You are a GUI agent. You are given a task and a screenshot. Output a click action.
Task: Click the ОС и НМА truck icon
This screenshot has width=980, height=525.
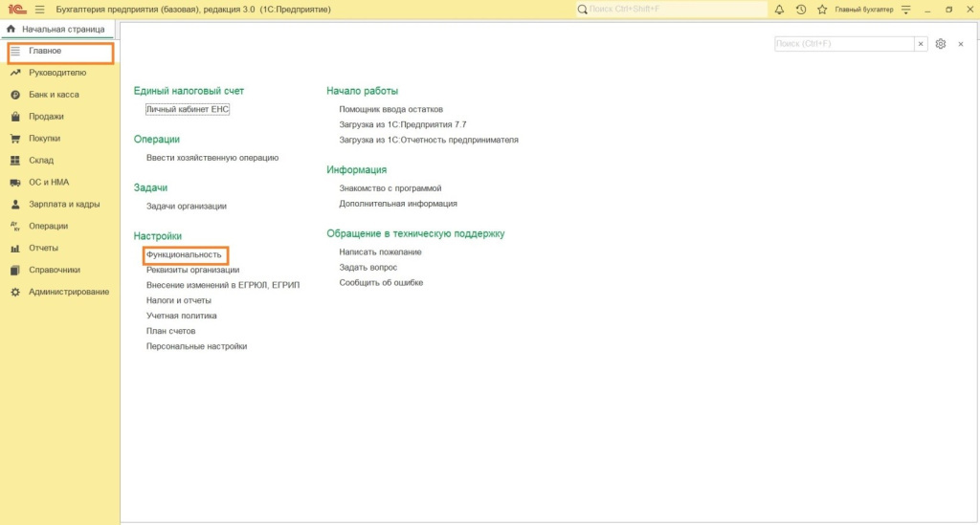[15, 183]
